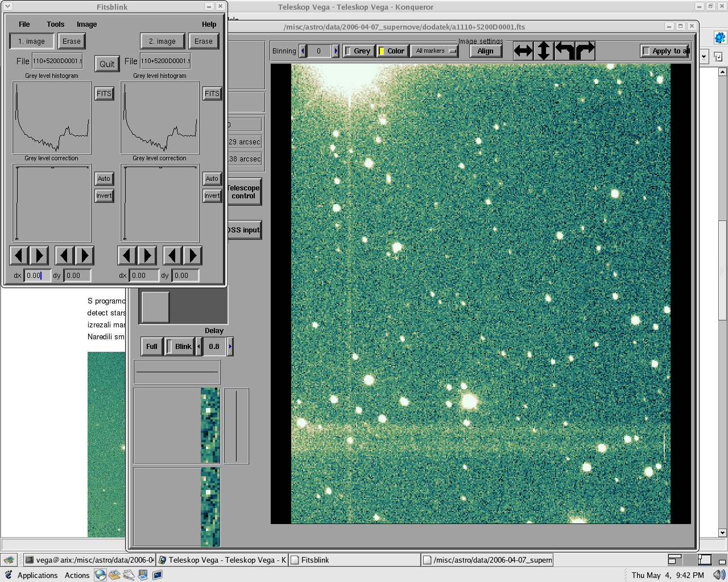Click FITS button for image 1

(104, 94)
